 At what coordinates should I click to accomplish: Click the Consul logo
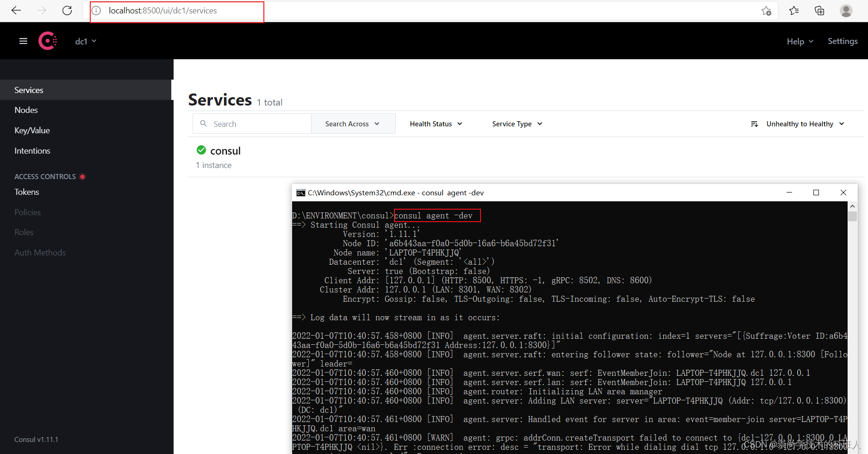(48, 41)
